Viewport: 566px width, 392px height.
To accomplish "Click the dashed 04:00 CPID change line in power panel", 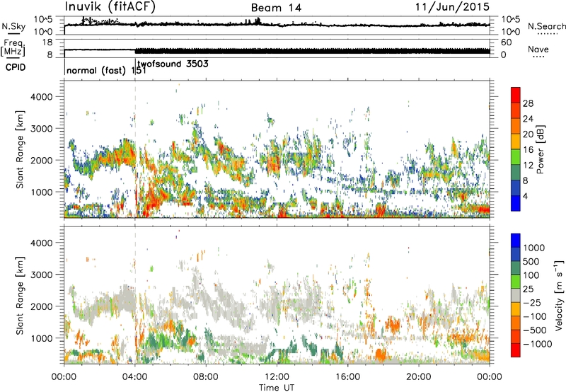I will 135,149.
